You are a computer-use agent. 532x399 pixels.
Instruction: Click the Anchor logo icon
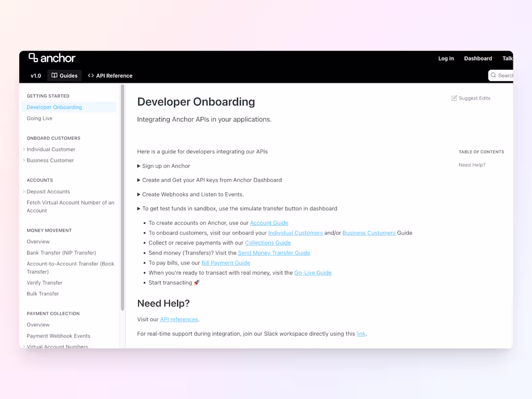(33, 58)
